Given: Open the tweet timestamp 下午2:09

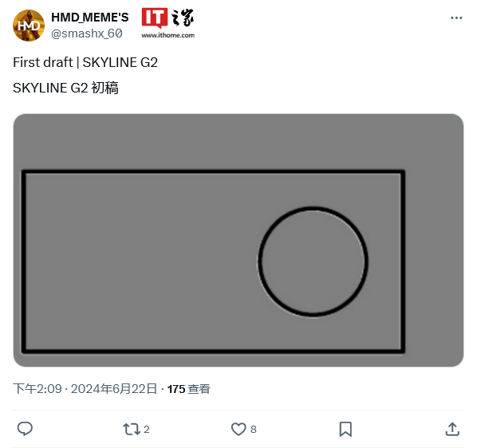Looking at the screenshot, I should point(37,389).
